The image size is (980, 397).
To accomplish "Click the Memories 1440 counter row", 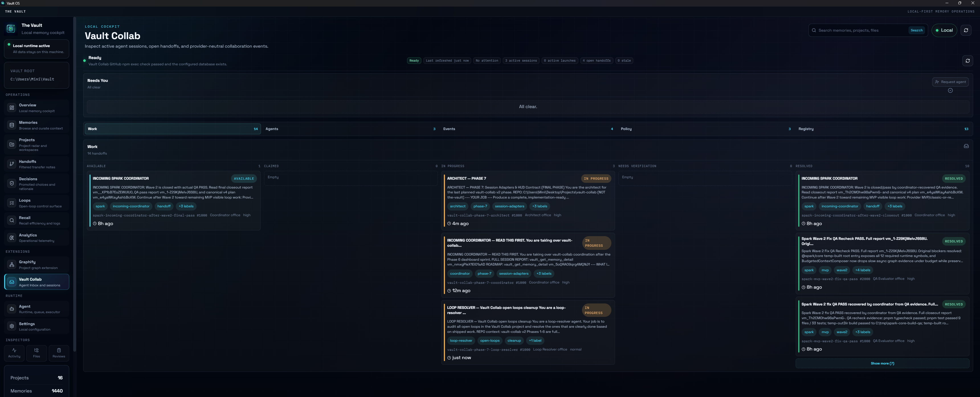I will (36, 391).
